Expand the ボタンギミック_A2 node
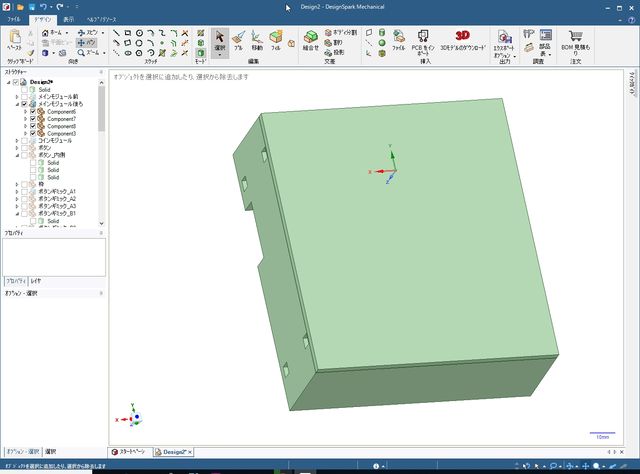 coord(17,199)
